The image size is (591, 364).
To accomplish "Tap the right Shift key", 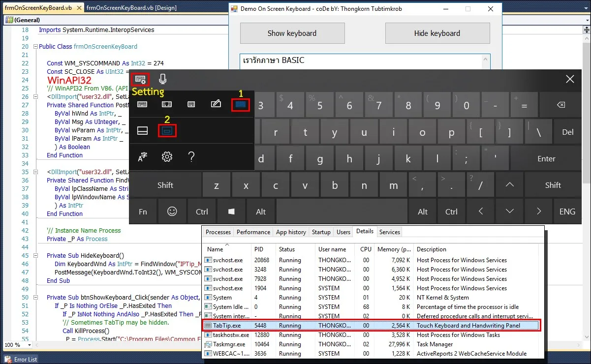I will (553, 185).
